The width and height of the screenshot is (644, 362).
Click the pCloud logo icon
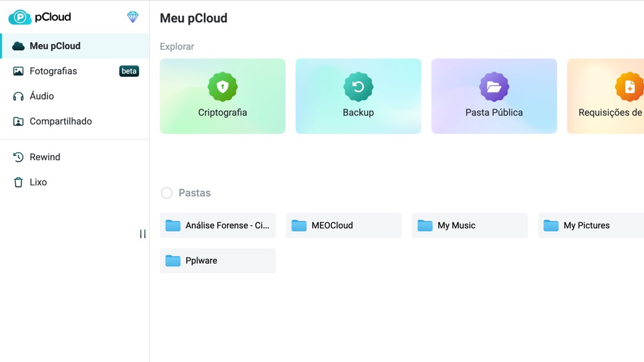(x=20, y=17)
